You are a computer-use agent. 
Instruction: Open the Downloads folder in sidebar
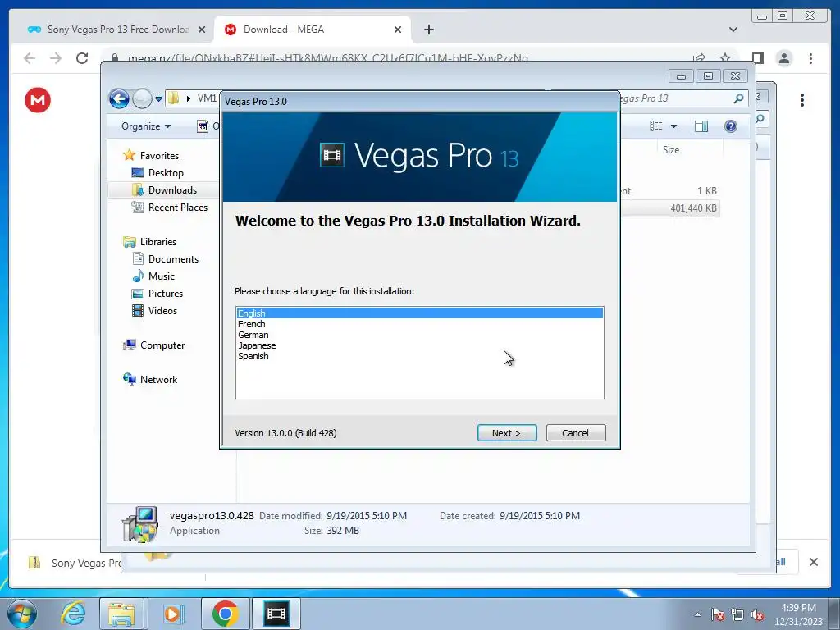click(x=172, y=189)
